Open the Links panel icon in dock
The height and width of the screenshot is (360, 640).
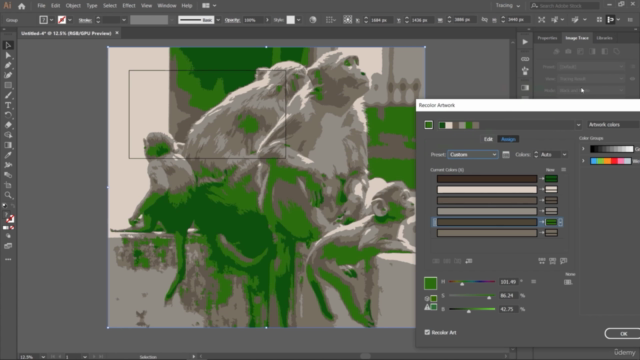525,59
